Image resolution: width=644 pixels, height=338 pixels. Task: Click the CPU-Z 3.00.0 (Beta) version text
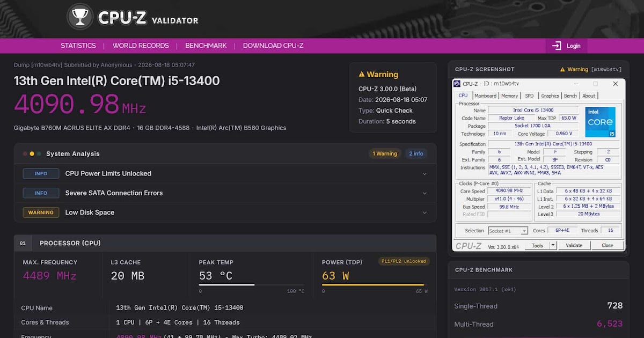tap(387, 89)
